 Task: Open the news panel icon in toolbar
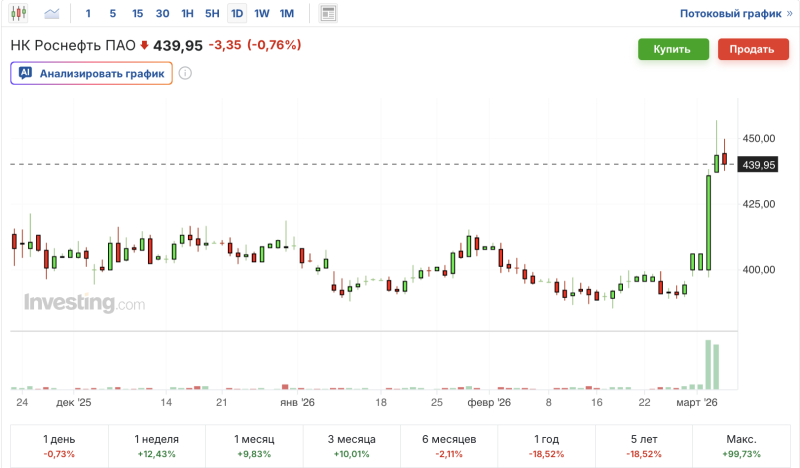pyautogui.click(x=328, y=14)
